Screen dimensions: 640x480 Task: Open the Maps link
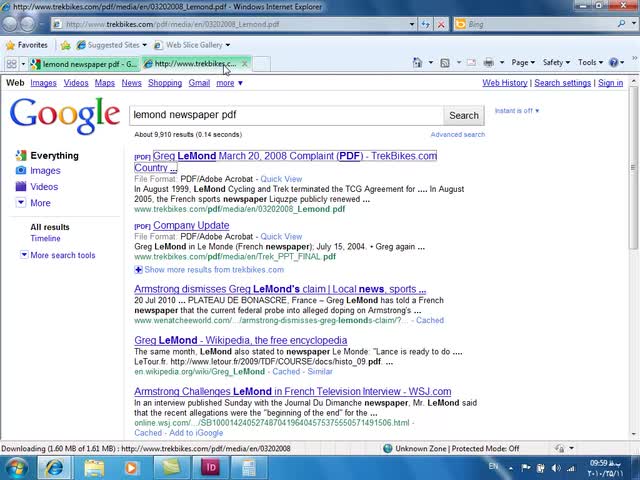point(104,83)
